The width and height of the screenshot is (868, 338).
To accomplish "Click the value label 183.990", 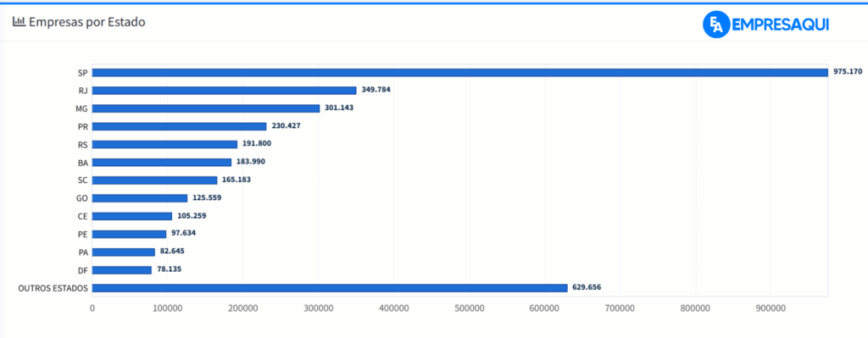I will click(x=251, y=162).
